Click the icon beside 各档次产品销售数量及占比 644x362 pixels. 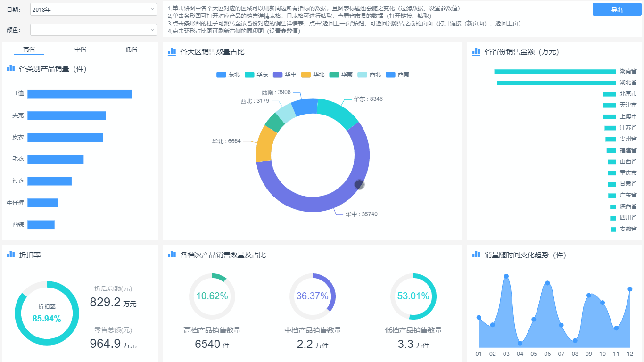(x=172, y=255)
